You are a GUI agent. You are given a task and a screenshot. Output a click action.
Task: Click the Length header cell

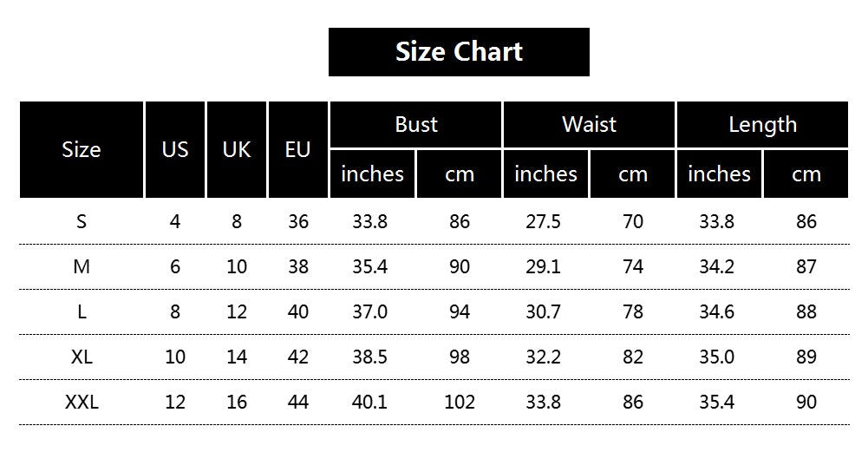(762, 125)
